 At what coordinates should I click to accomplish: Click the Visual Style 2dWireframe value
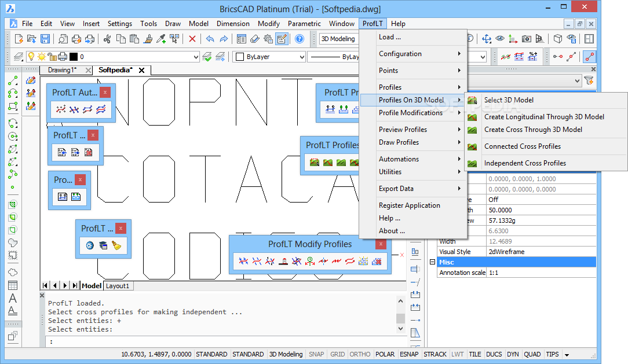coord(541,252)
